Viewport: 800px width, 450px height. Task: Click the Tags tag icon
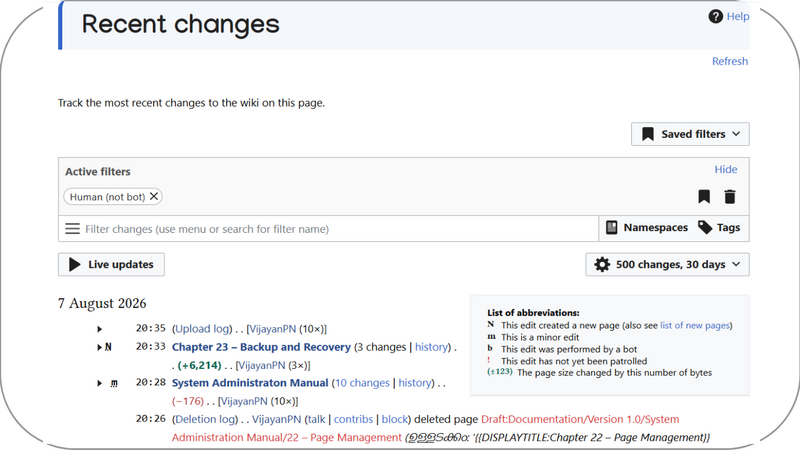coord(705,228)
